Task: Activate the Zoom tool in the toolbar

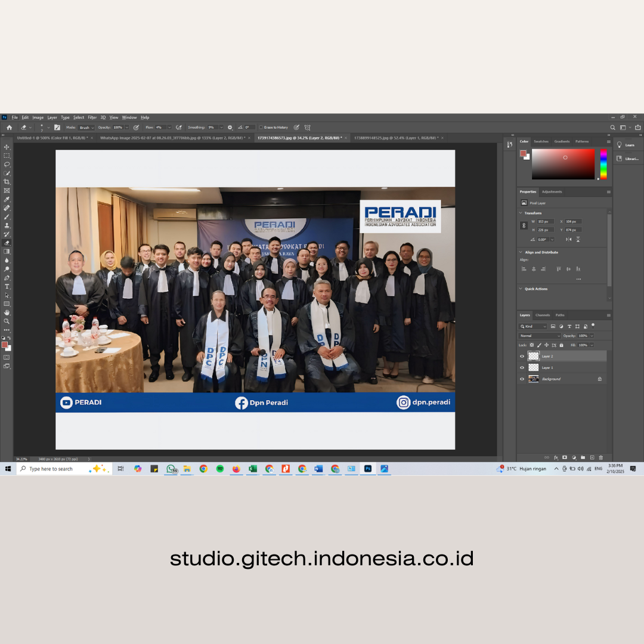Action: click(7, 321)
